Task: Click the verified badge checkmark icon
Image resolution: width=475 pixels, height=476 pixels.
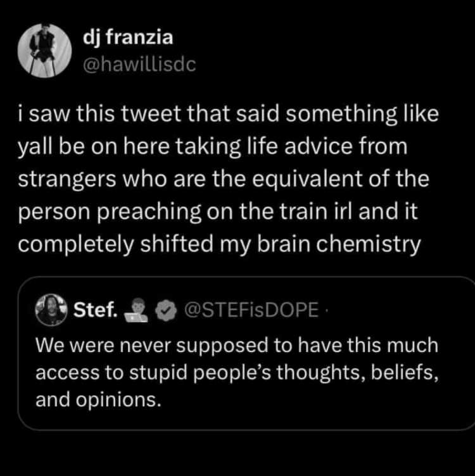Action: click(166, 310)
